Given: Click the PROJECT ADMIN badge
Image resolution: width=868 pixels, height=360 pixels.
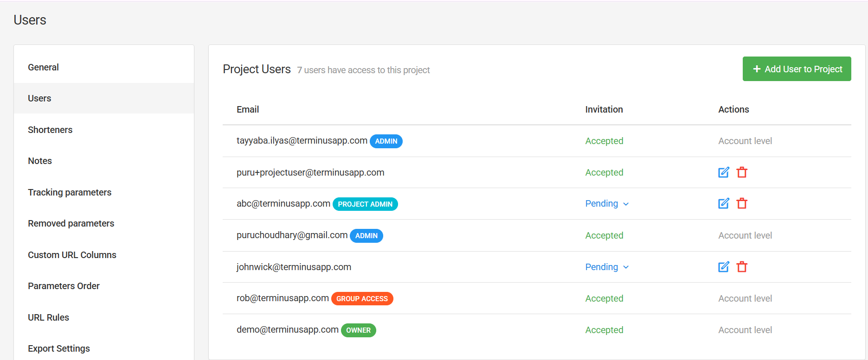Looking at the screenshot, I should coord(365,204).
